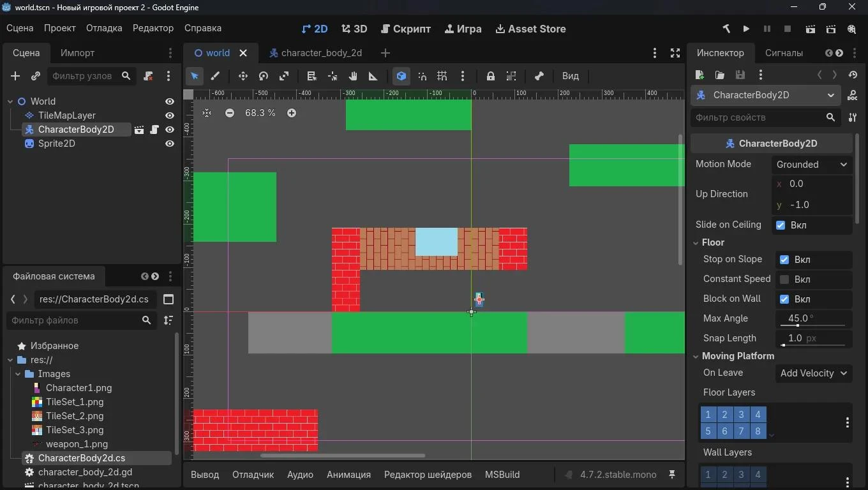Viewport: 868px width, 490px height.
Task: Enable the Constant Speed checkbox
Action: (784, 279)
